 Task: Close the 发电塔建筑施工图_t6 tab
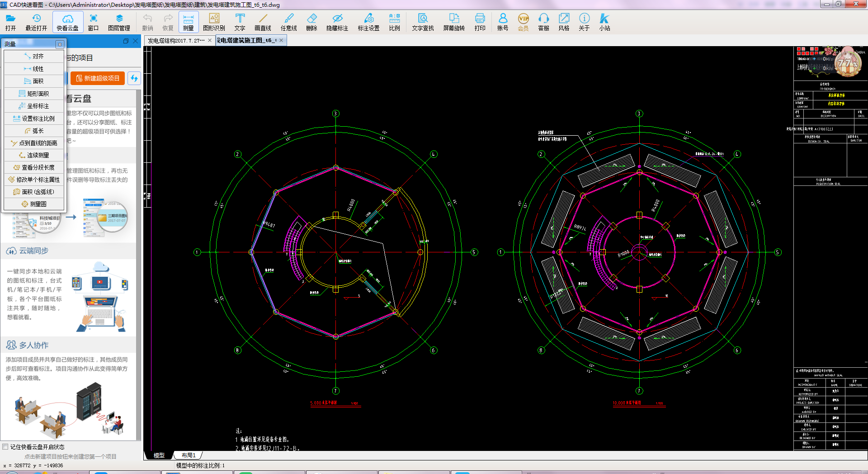(281, 40)
